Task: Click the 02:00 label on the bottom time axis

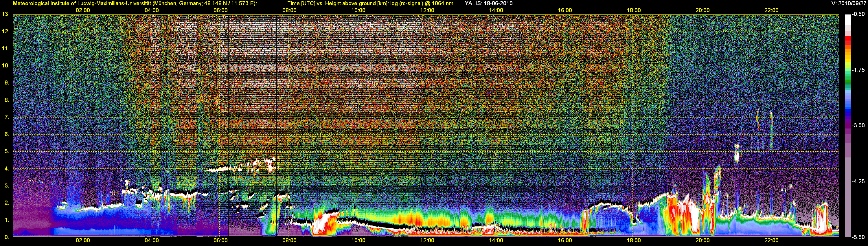Action: coord(83,241)
